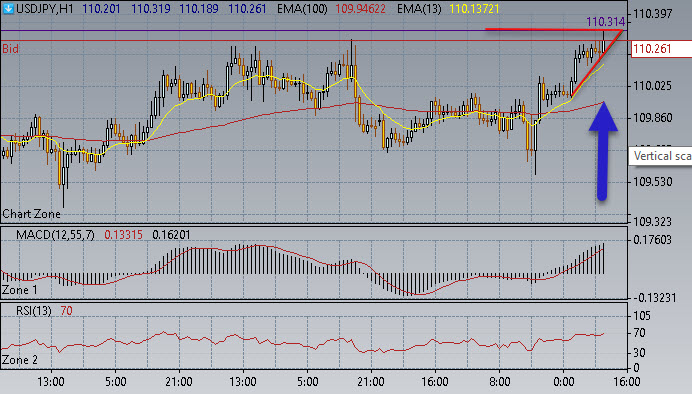This screenshot has width=692, height=394.
Task: Click the first 21:00 time axis label
Action: (179, 382)
